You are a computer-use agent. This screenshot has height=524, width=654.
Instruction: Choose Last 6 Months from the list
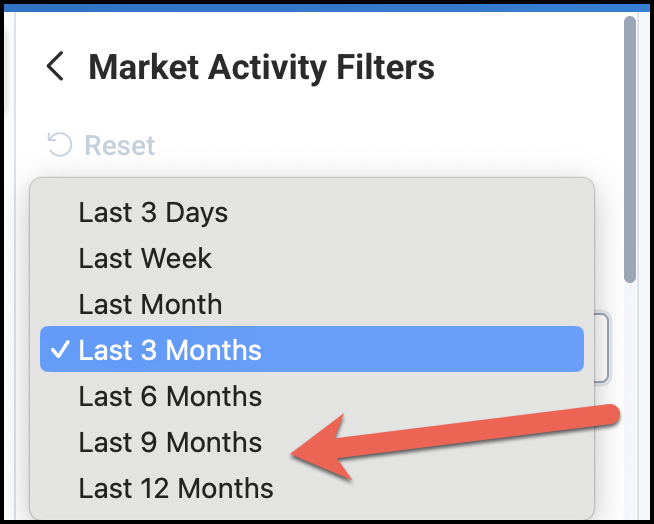170,396
